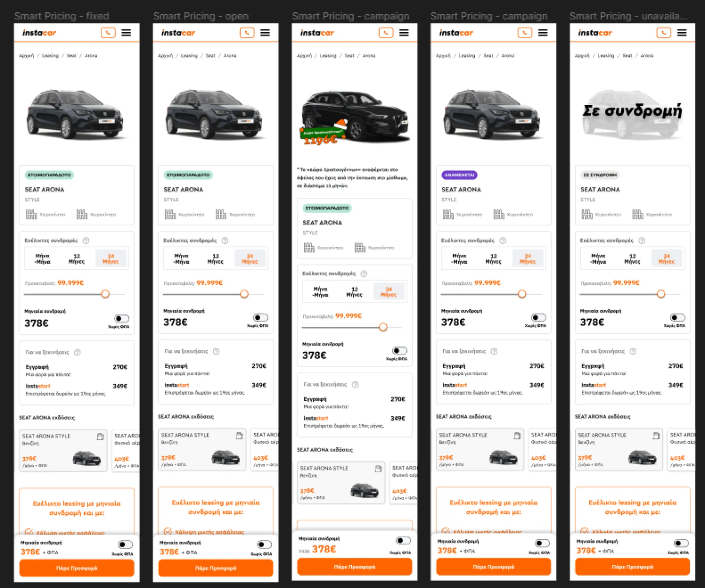Click Ευέλικτες συνδρομές help icon, ΑΝΑΜΕΝΕΤΑΙ campaign frame
The width and height of the screenshot is (705, 588).
[x=503, y=240]
